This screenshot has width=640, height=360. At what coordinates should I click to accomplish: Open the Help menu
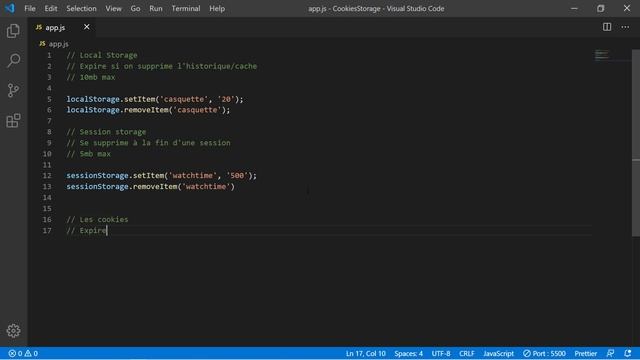click(217, 8)
